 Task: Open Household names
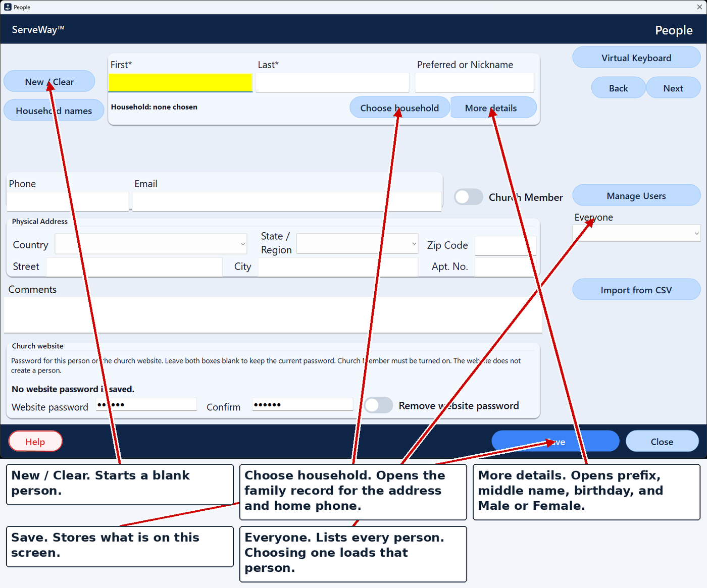click(54, 111)
